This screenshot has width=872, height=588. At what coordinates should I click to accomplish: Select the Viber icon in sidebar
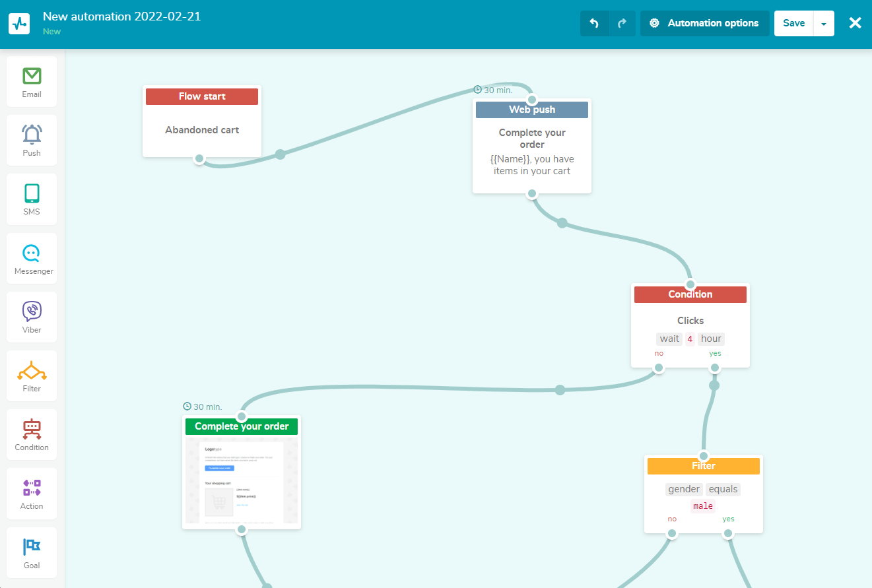click(x=32, y=311)
